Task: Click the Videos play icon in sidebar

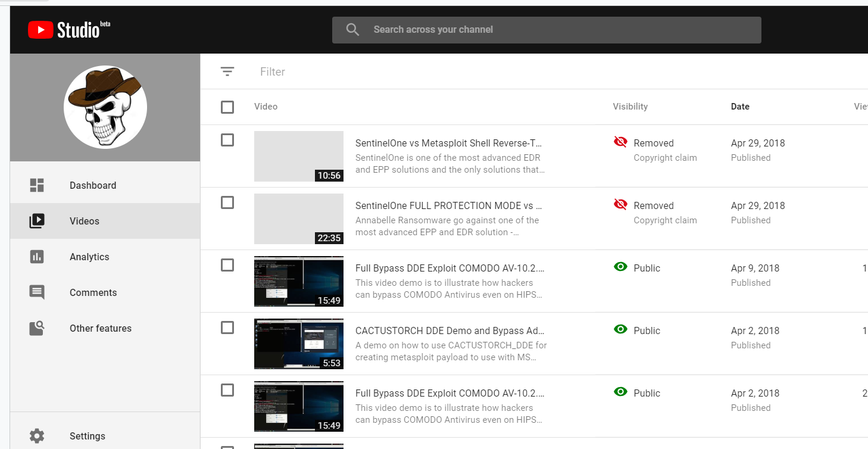Action: pos(37,221)
